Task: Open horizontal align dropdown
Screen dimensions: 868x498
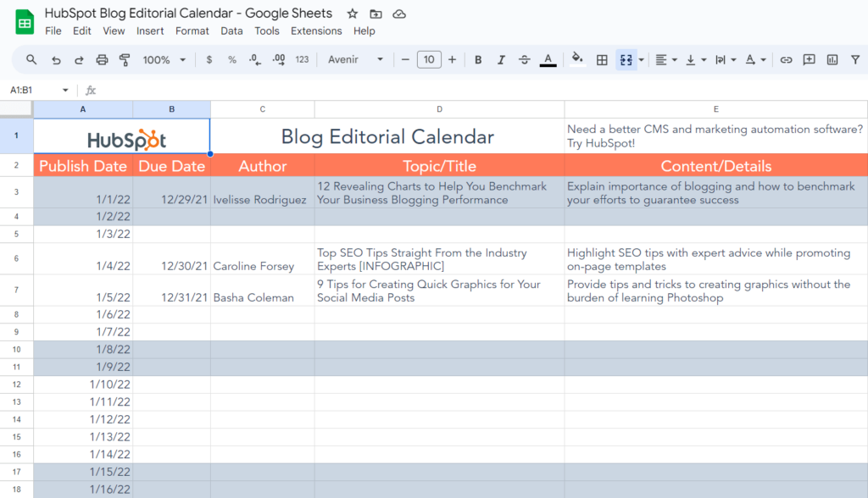Action: pyautogui.click(x=666, y=60)
